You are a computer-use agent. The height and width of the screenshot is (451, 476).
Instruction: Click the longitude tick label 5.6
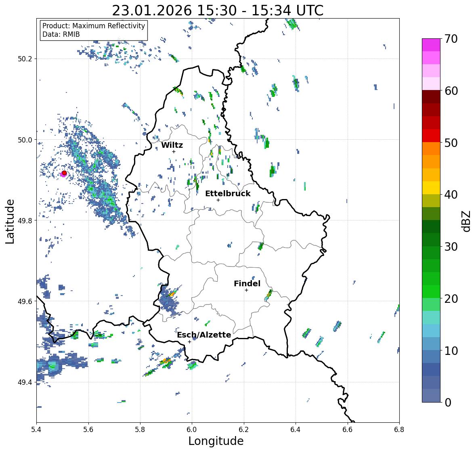coord(88,430)
